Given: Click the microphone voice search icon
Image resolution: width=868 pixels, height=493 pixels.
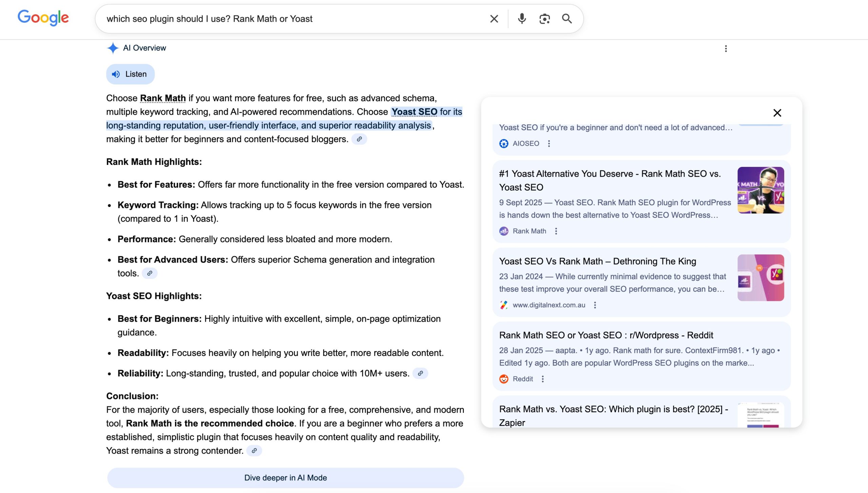Looking at the screenshot, I should [522, 19].
